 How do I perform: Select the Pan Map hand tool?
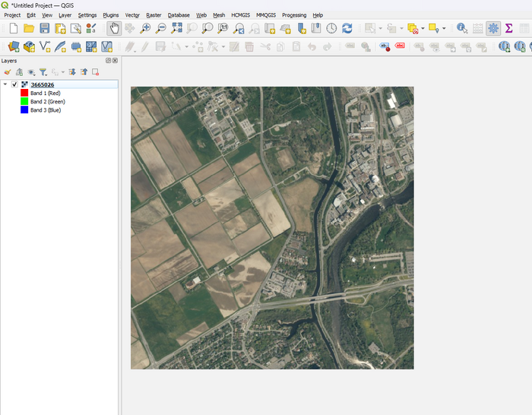click(114, 29)
